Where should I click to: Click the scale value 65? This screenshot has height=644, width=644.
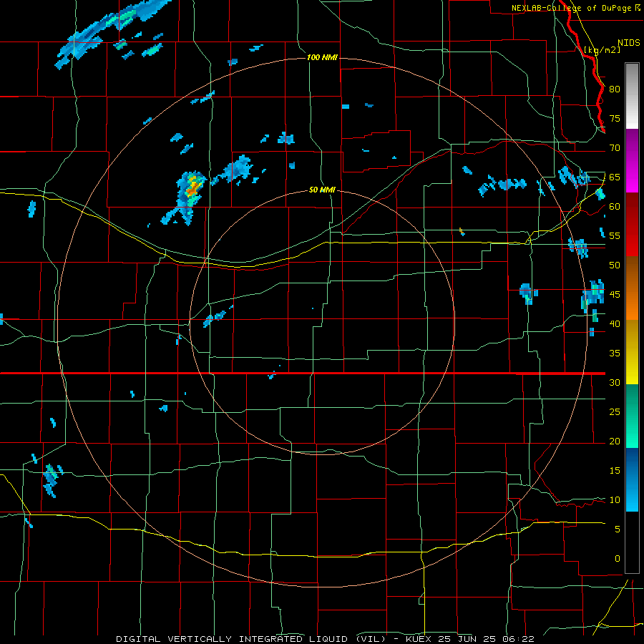point(615,177)
